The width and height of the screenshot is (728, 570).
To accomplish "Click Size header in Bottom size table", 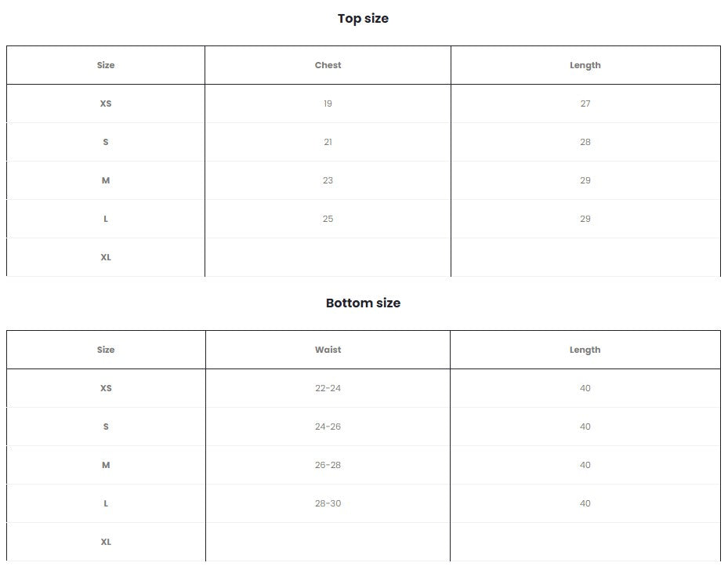I will [x=106, y=350].
